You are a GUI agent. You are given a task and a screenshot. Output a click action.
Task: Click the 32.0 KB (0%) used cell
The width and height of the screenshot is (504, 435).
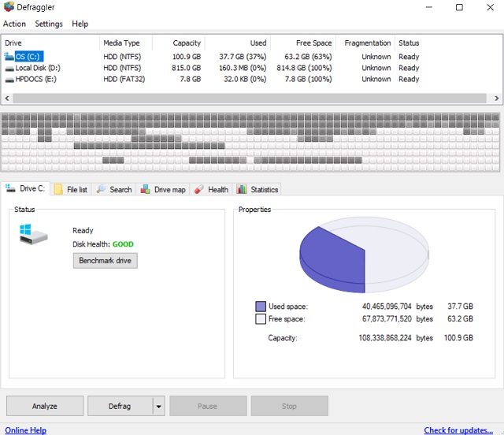[x=245, y=79]
